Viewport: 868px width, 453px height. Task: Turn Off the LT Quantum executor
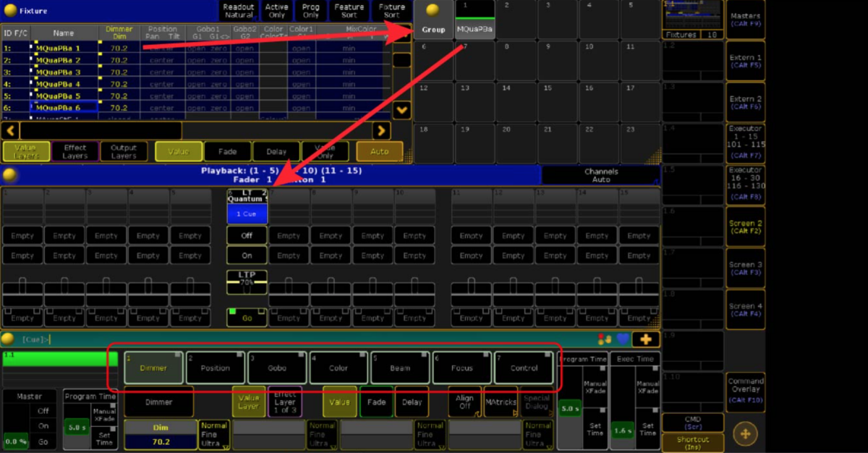tap(247, 236)
